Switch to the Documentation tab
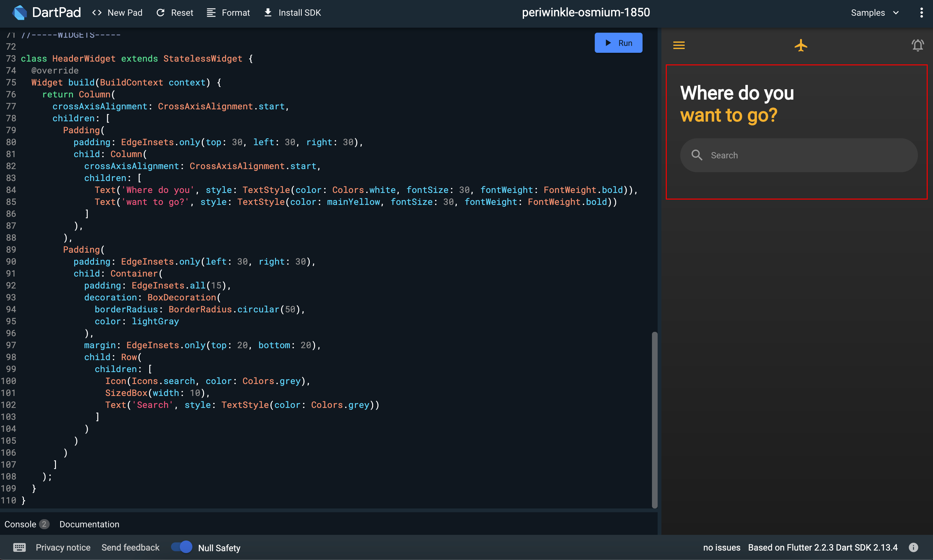Screen dimensions: 933x560 (x=90, y=524)
